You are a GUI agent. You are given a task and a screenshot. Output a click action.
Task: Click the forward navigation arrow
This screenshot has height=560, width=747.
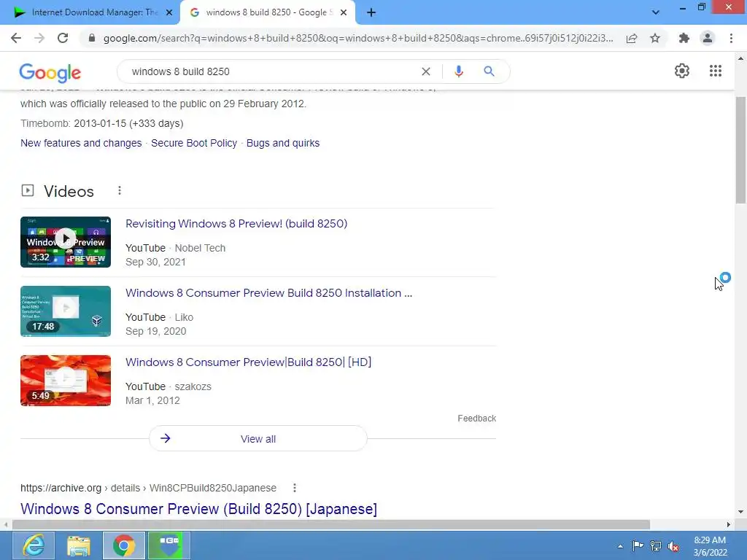[x=39, y=38]
